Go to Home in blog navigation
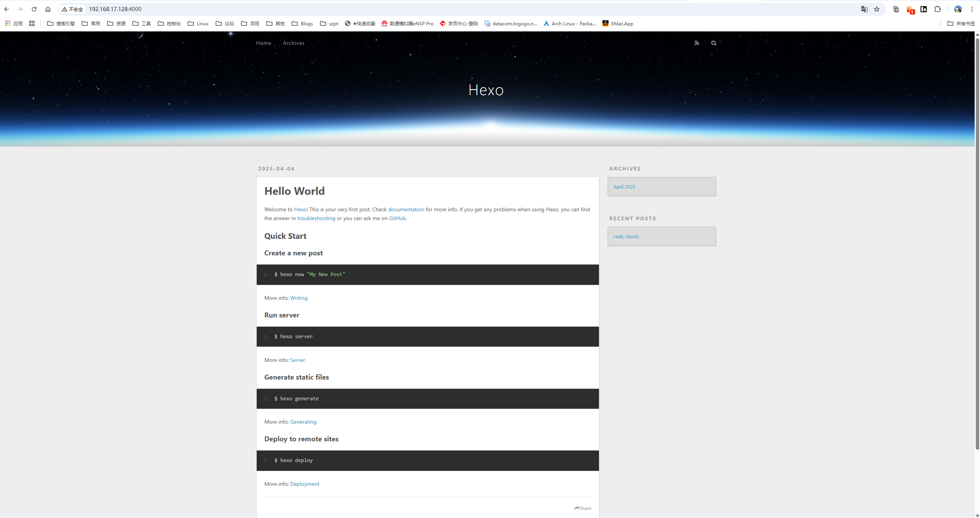 (264, 43)
